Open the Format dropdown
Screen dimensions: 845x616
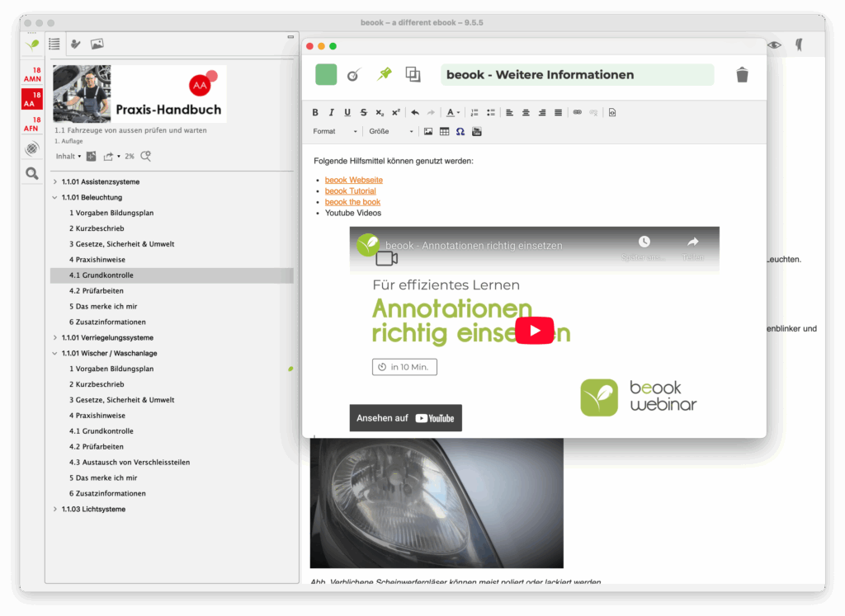(x=335, y=131)
